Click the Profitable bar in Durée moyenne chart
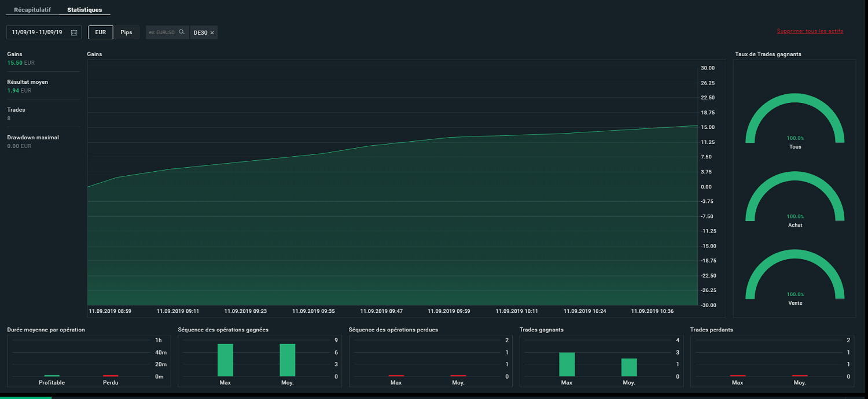 52,376
